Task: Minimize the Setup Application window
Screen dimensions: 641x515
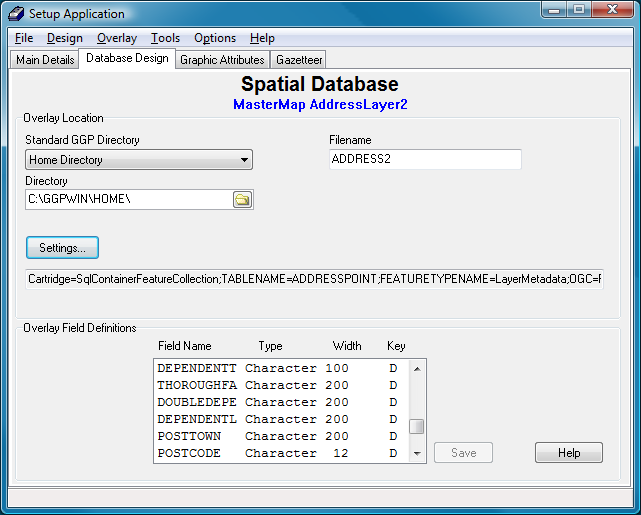Action: (x=554, y=9)
